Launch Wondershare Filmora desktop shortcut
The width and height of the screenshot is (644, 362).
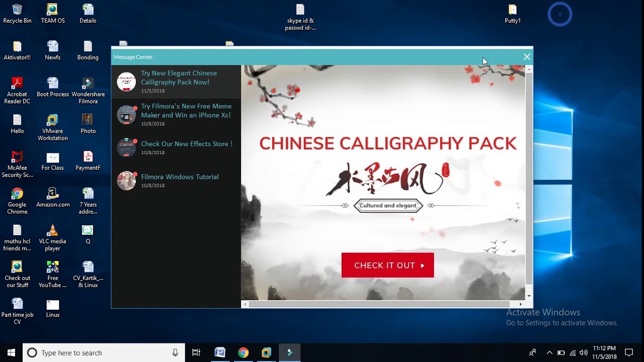(88, 90)
